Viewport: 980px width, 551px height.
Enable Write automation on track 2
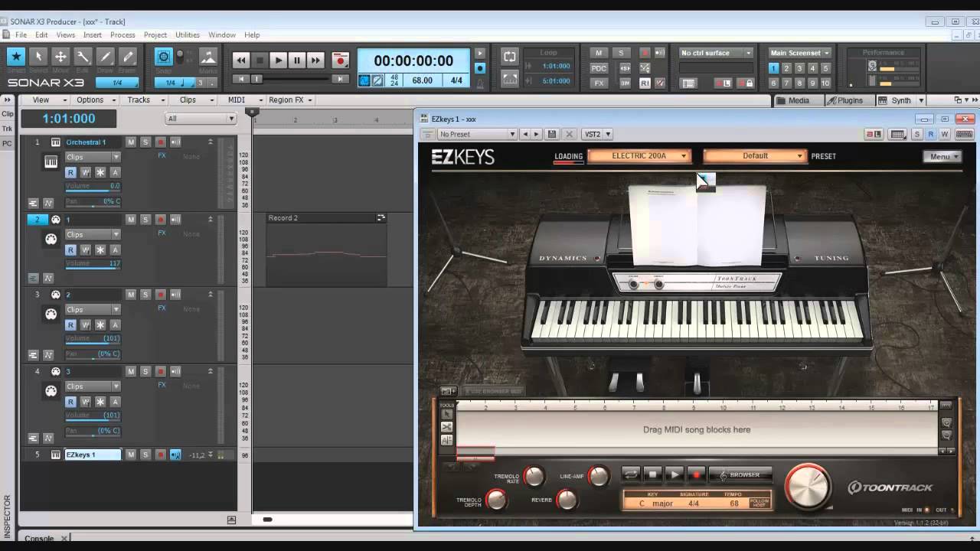pyautogui.click(x=86, y=249)
